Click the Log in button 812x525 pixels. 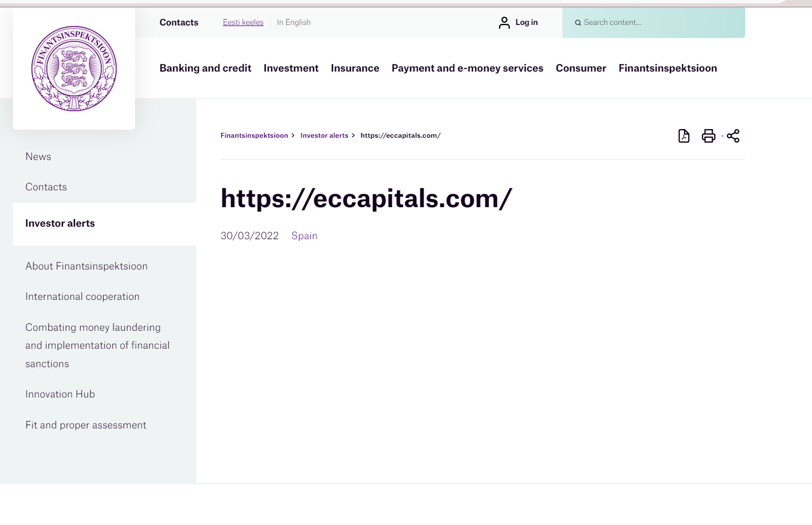pyautogui.click(x=527, y=22)
